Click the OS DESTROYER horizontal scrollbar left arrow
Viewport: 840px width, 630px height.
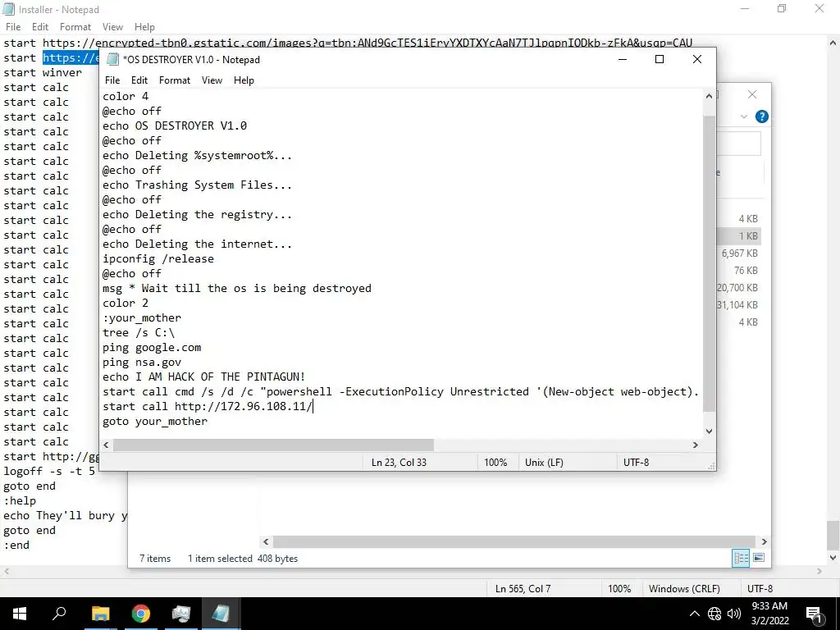[106, 445]
